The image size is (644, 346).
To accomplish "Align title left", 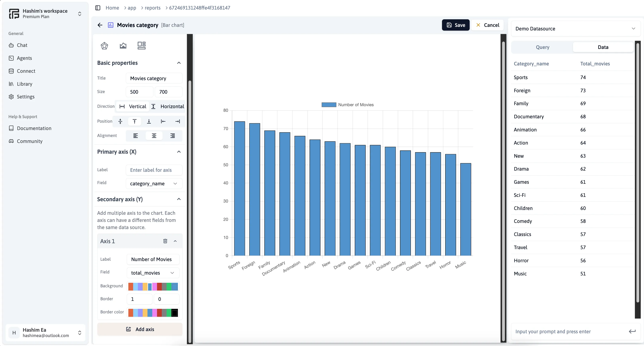I will click(136, 136).
